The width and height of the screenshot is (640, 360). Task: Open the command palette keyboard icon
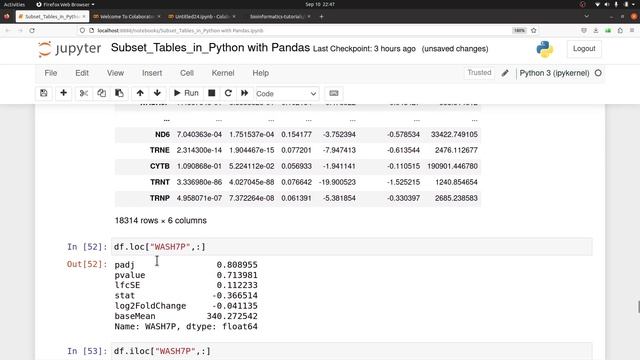click(334, 93)
